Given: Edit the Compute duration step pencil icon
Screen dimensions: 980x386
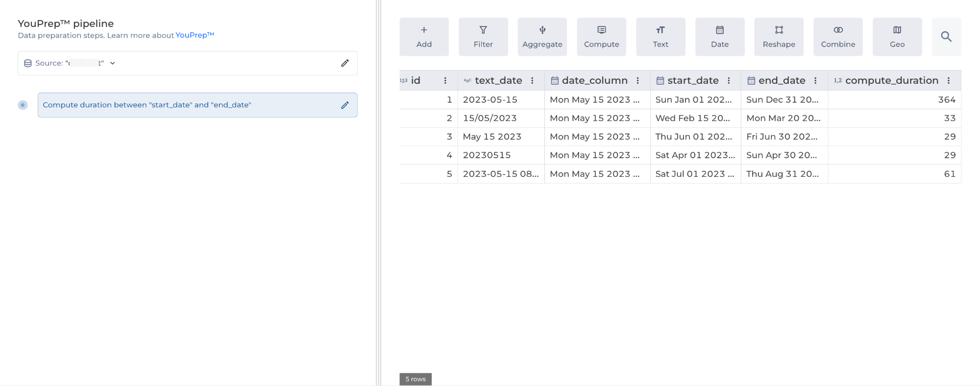Looking at the screenshot, I should (x=345, y=105).
